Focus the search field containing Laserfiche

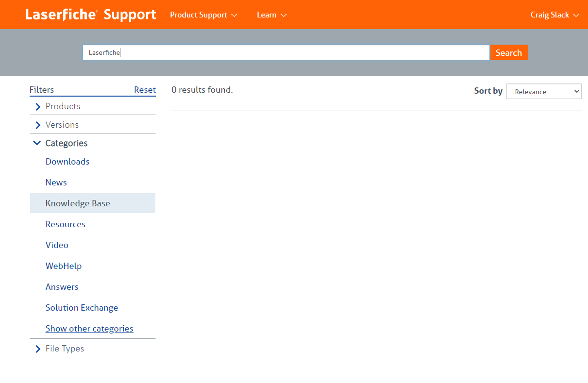[x=286, y=52]
